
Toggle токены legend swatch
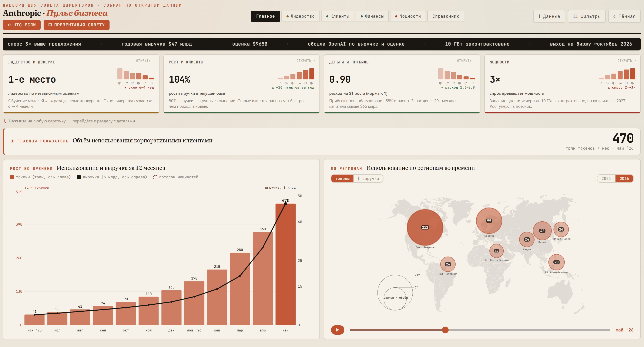point(12,177)
